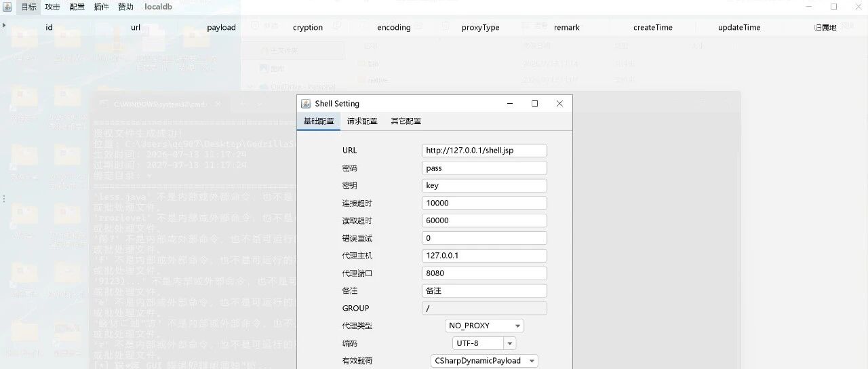Open the 有效载荷 CSharpDynamicPayload dropdown
The height and width of the screenshot is (369, 868).
tap(484, 362)
